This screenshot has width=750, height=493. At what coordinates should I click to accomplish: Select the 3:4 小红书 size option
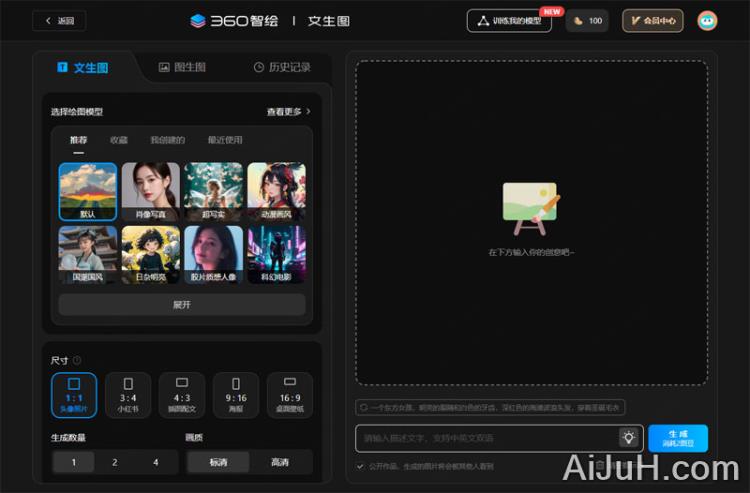coord(128,395)
